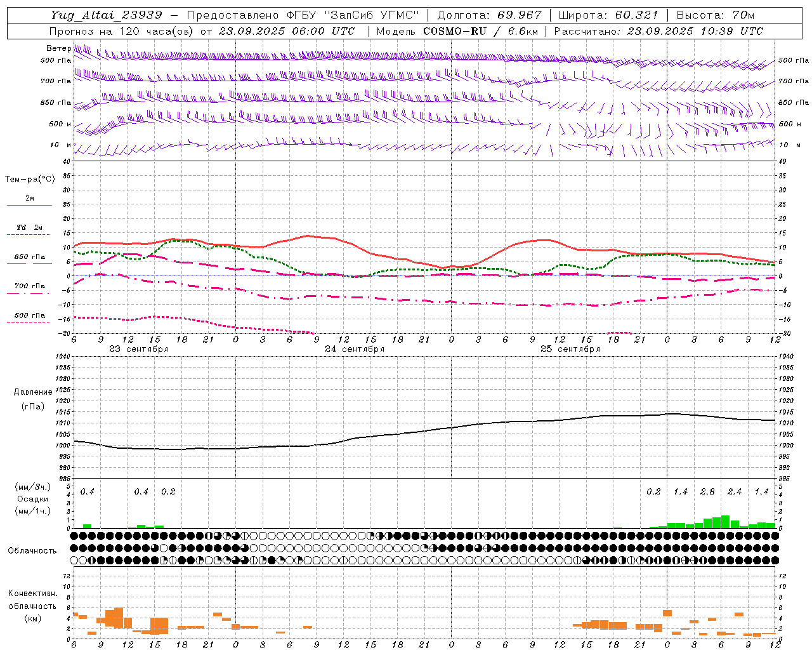The image size is (812, 650).
Task: Select the date label 25 сентября
Action: click(570, 349)
